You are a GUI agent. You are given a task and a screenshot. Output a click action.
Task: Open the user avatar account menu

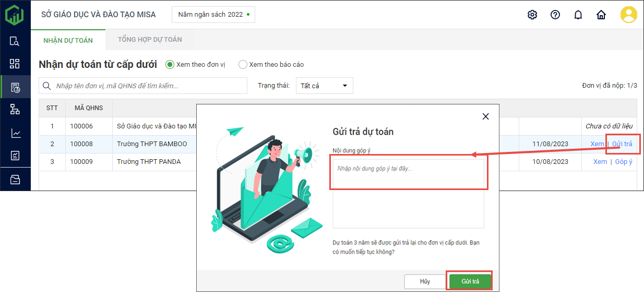[x=628, y=15]
